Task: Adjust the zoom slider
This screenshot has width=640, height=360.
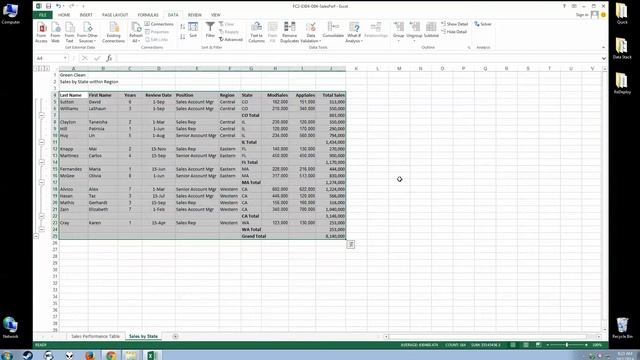Action: tap(567, 345)
